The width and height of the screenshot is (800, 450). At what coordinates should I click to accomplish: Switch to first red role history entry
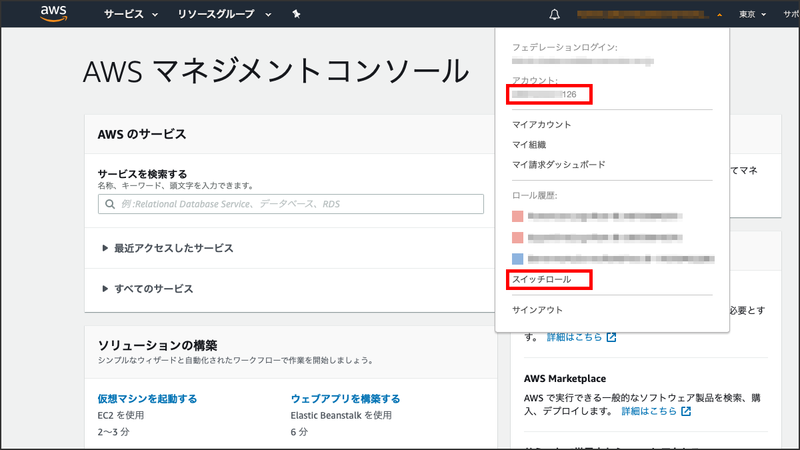point(597,216)
